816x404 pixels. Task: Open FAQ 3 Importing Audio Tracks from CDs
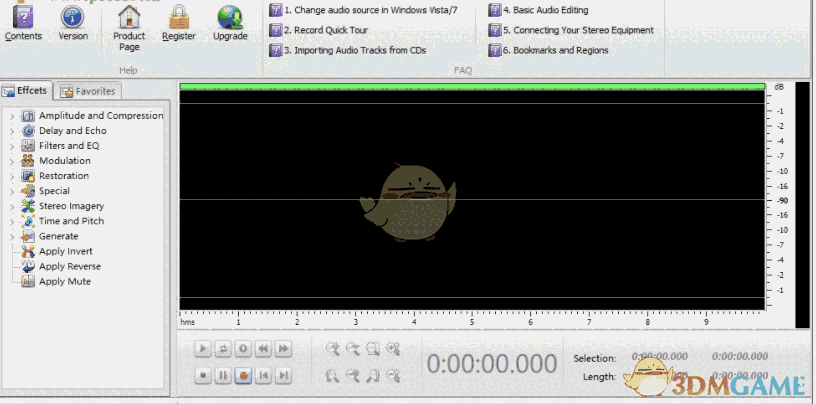(x=348, y=50)
